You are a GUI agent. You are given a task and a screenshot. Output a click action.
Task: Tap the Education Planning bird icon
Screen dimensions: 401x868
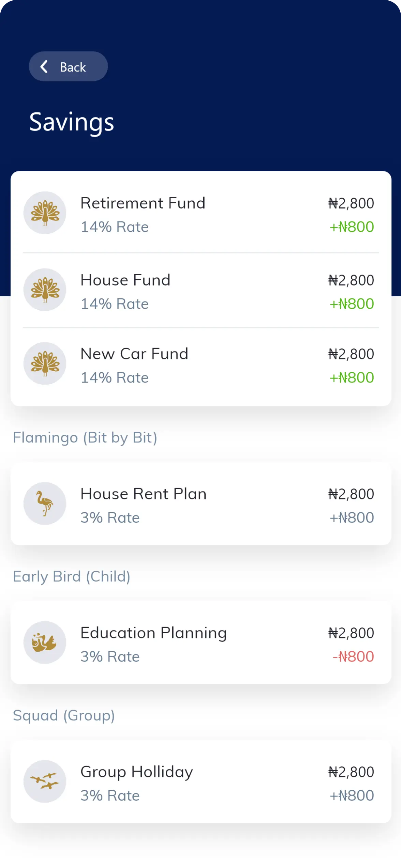pos(45,642)
